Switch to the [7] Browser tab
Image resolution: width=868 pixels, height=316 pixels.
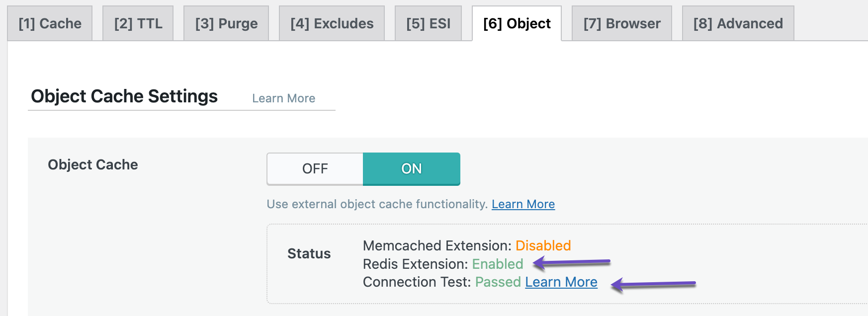(622, 23)
